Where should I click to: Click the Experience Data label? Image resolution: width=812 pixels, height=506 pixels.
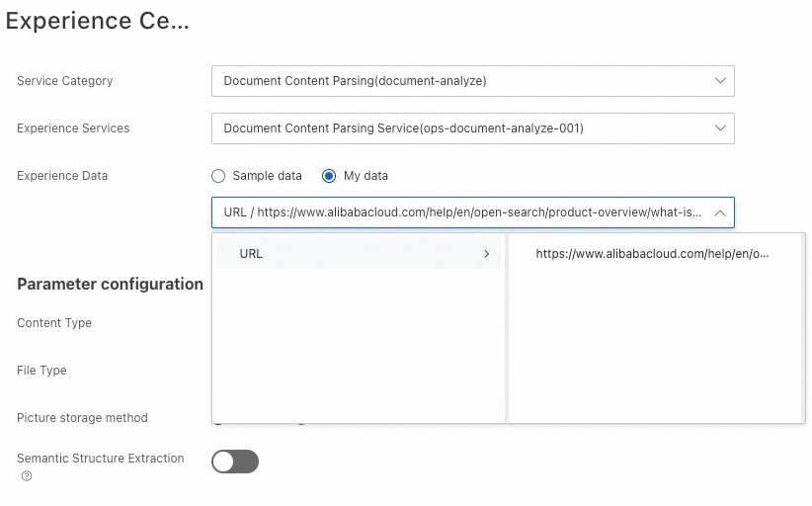(x=62, y=176)
